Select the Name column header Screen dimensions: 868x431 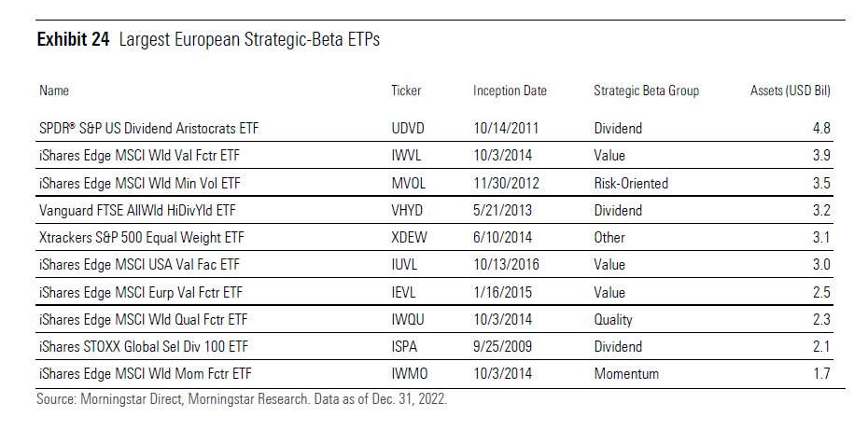[x=54, y=91]
